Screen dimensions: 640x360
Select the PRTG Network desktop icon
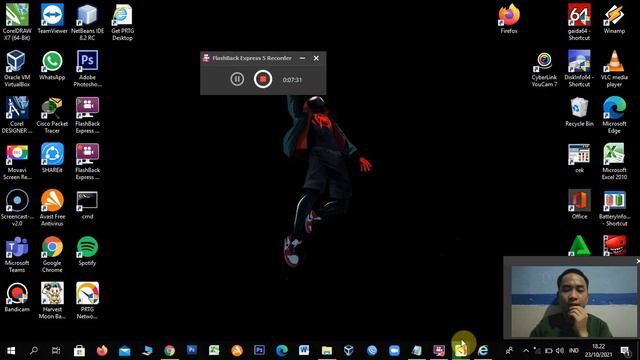tap(87, 301)
